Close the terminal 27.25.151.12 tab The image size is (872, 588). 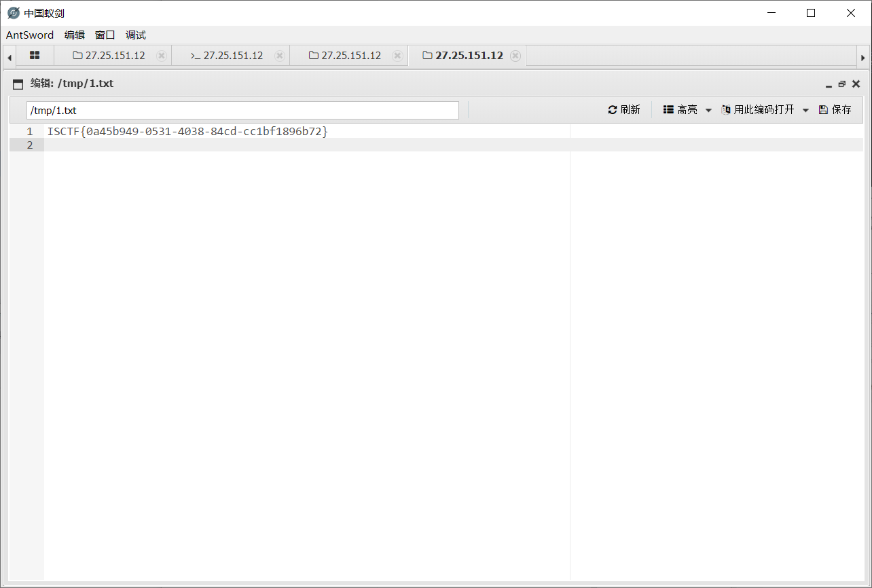[280, 56]
